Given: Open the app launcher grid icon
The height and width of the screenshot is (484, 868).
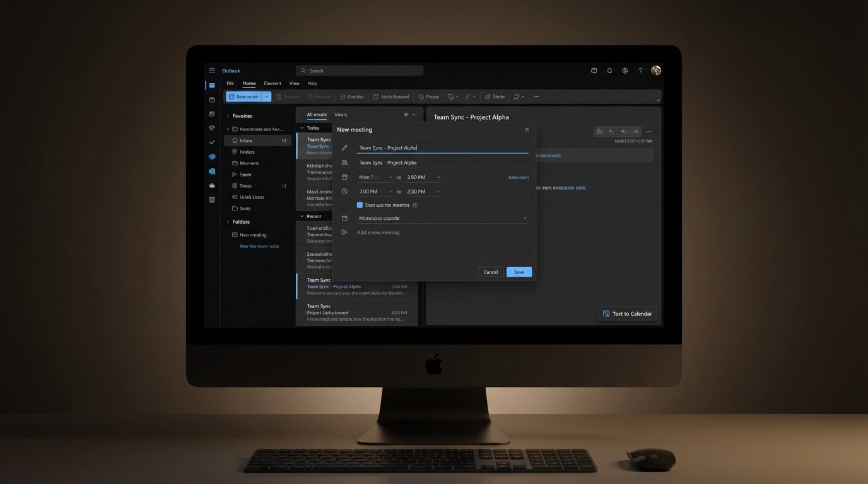Looking at the screenshot, I should pos(212,71).
